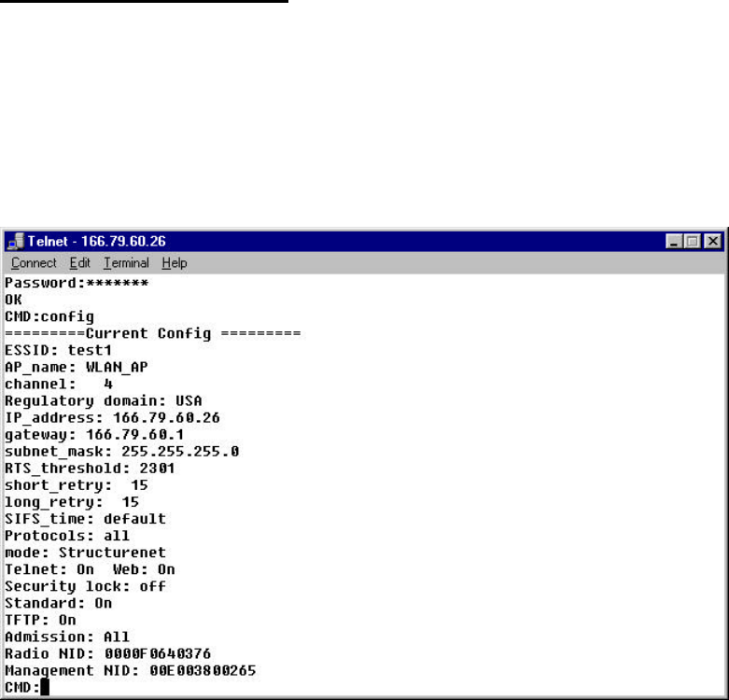Click the 'short_retry: 15' line
Viewport: 729px width, 700px height.
[x=77, y=485]
